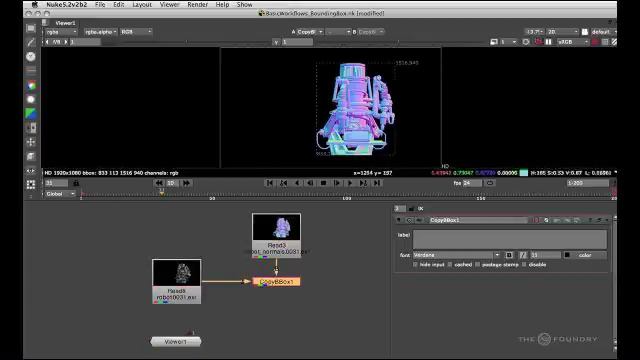Skip forward ten frames button
Image resolution: width=640 pixels, height=360 pixels.
[x=187, y=183]
